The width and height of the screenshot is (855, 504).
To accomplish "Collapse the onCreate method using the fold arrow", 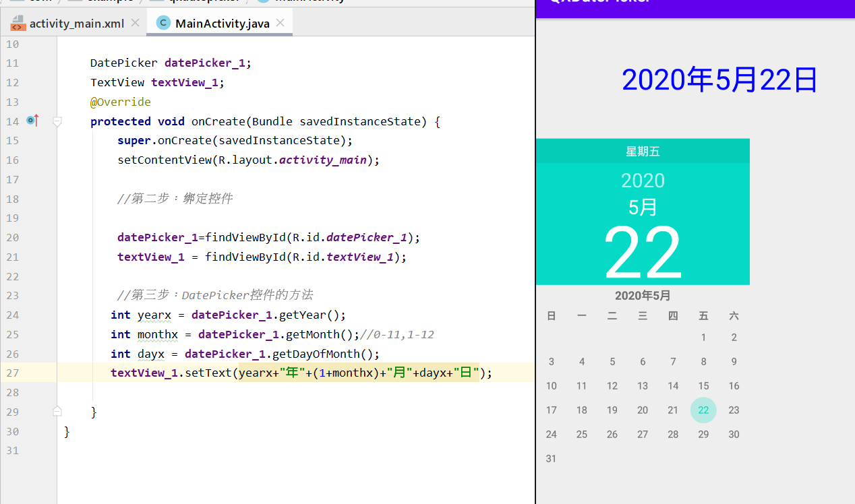I will click(57, 121).
